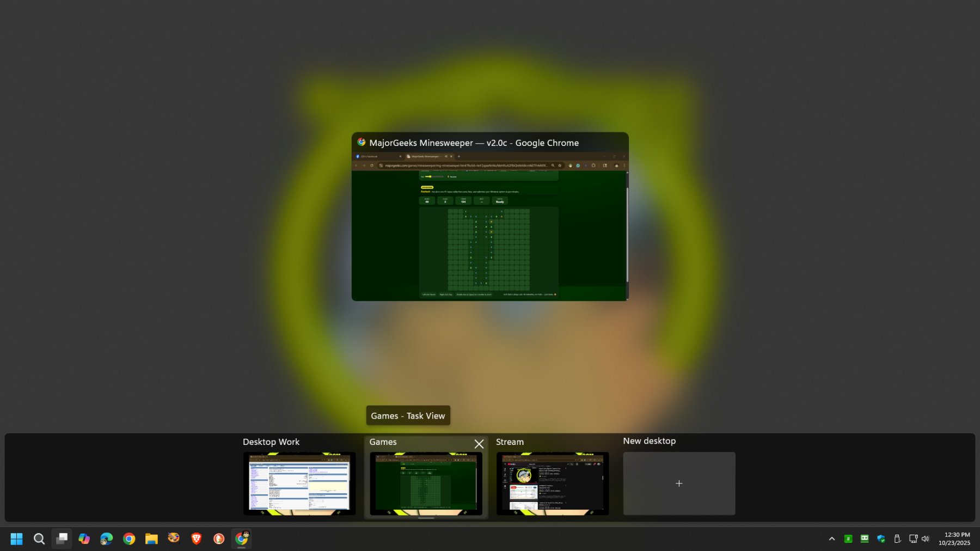Open Brave browser from the taskbar
Image resolution: width=980 pixels, height=551 pixels.
tap(197, 538)
